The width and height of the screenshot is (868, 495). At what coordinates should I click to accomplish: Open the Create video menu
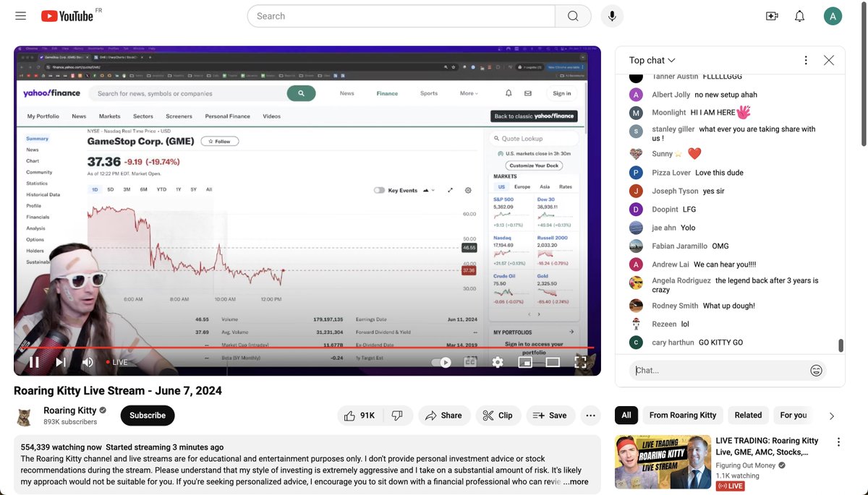(772, 16)
